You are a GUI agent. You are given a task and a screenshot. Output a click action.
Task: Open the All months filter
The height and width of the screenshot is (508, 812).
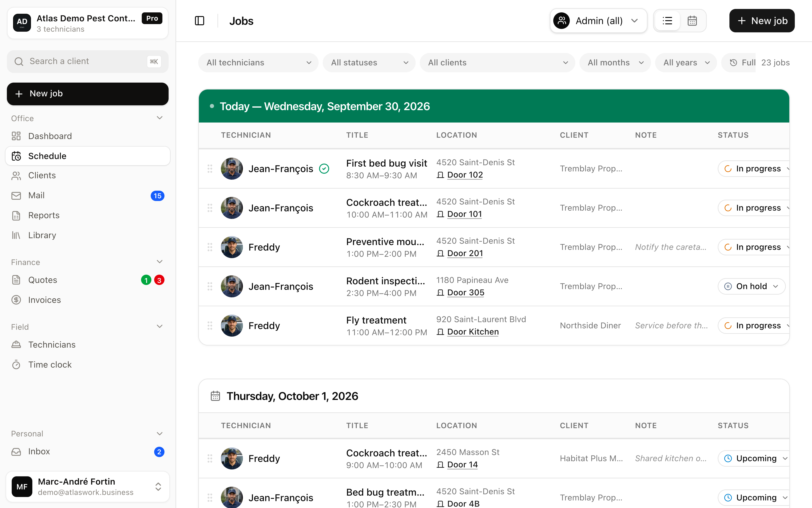pyautogui.click(x=615, y=62)
